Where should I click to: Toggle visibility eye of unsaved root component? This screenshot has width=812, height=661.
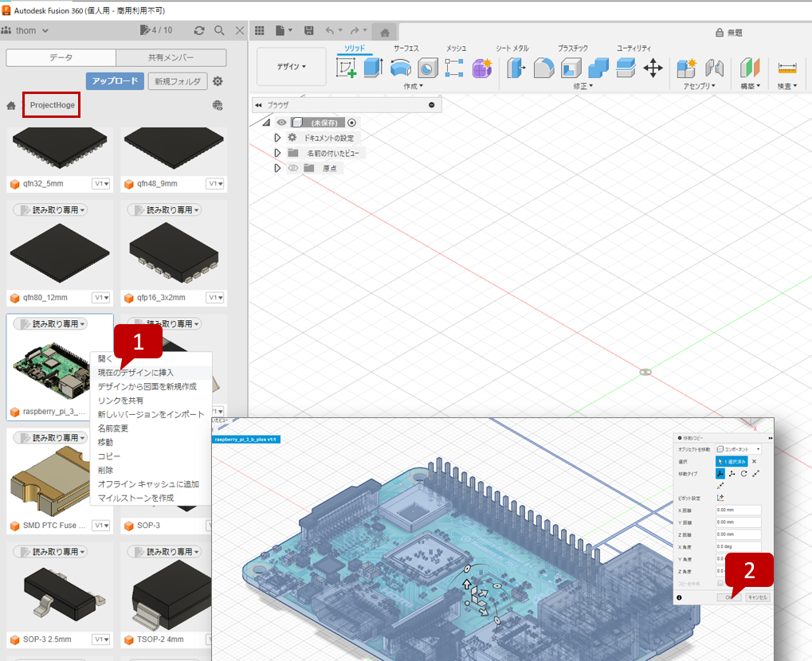(281, 123)
